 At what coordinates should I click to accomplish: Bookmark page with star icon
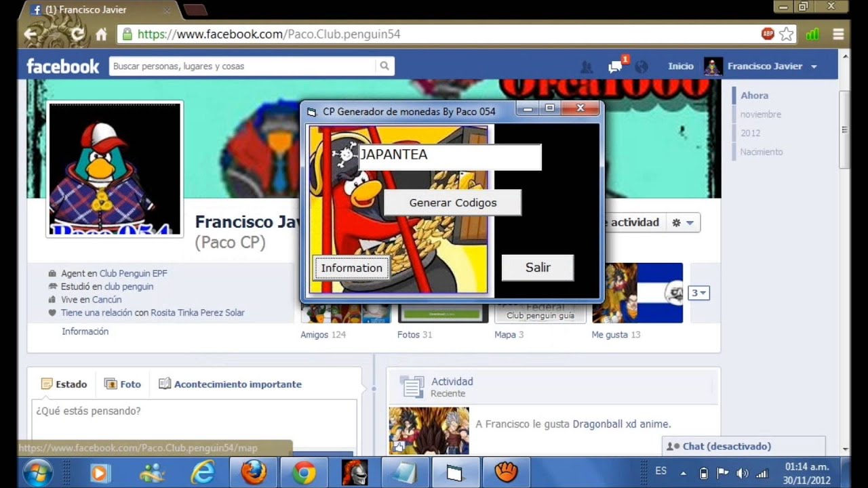pos(786,34)
